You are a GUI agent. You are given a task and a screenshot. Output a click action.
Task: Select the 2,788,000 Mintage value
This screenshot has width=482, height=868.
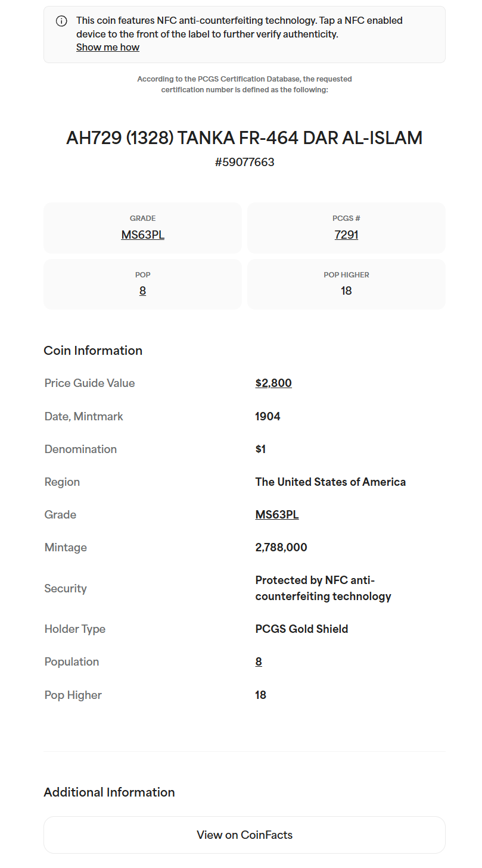coord(281,547)
